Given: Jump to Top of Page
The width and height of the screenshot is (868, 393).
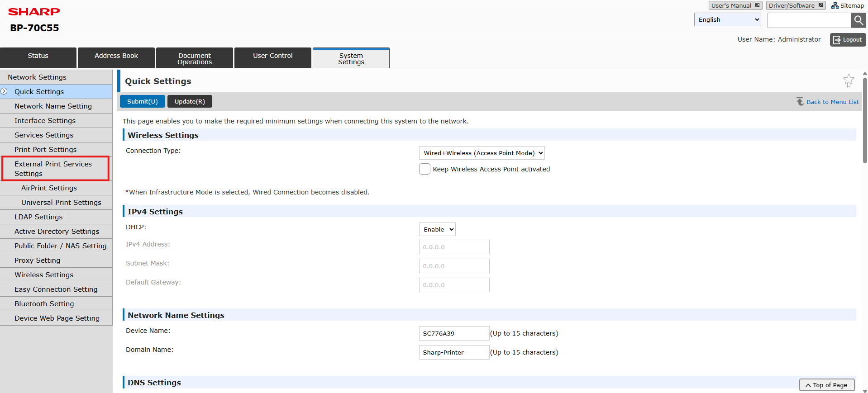Looking at the screenshot, I should point(827,385).
